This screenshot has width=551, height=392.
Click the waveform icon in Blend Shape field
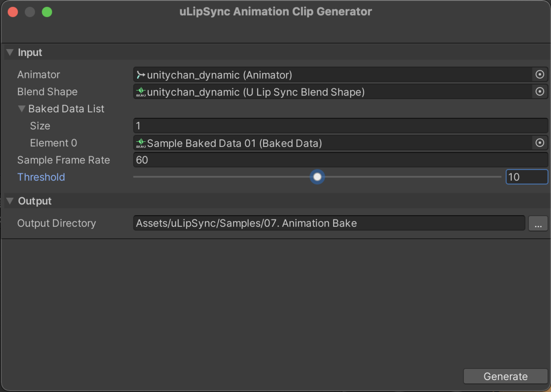coord(141,92)
